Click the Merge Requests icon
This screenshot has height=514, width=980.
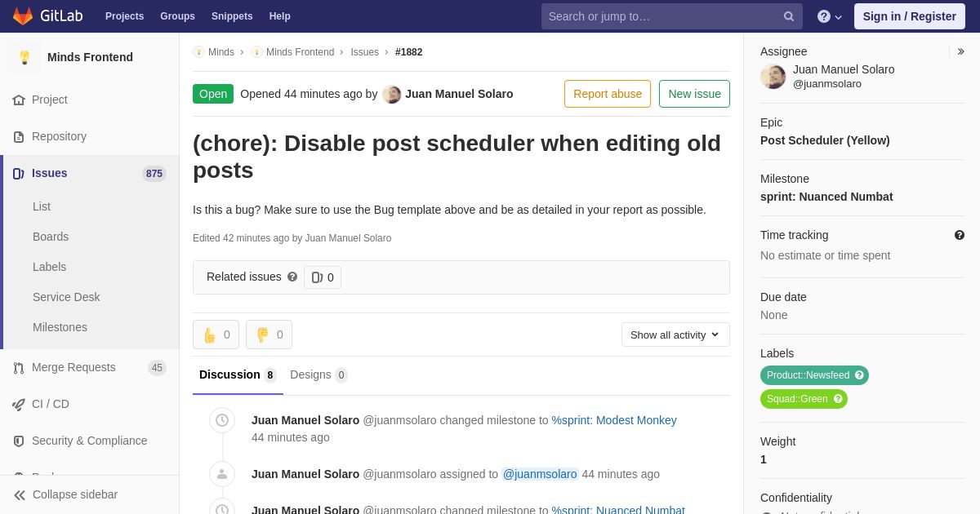point(19,367)
